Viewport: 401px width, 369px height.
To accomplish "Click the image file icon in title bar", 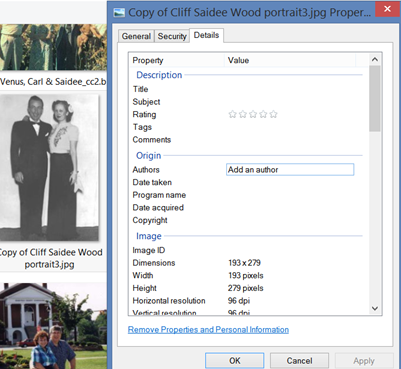I will [x=119, y=12].
